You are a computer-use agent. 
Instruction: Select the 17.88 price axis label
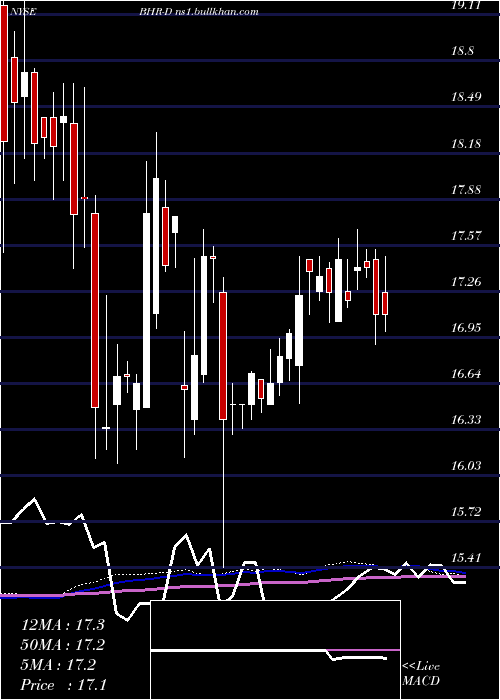point(466,190)
